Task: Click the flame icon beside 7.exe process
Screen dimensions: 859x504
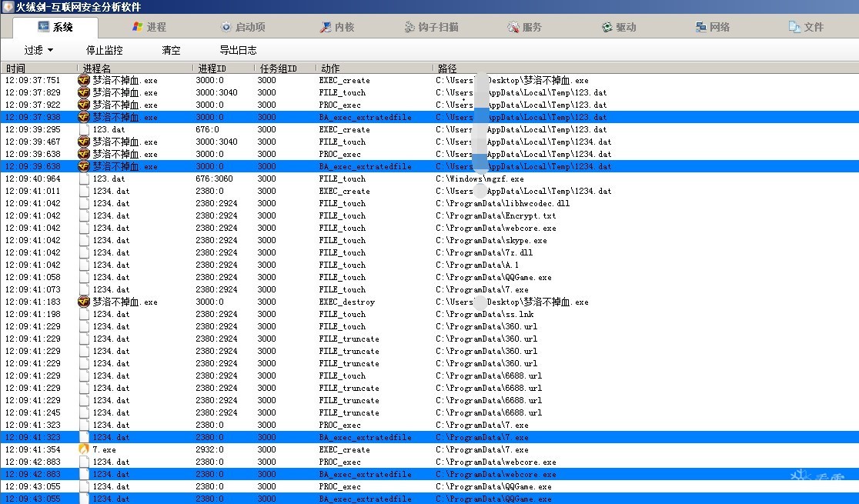Action: click(84, 450)
